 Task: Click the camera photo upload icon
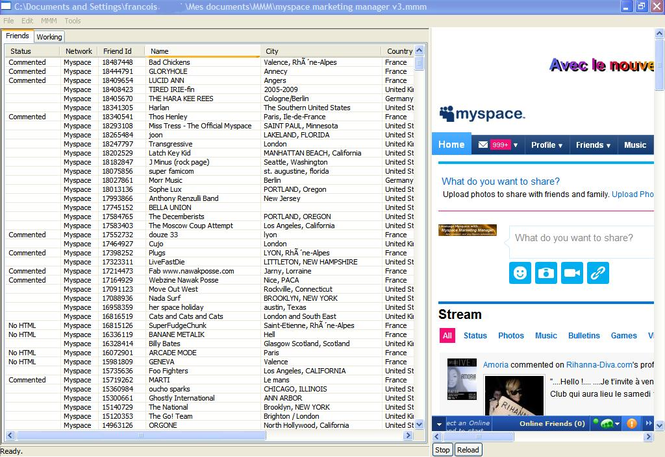pos(546,273)
